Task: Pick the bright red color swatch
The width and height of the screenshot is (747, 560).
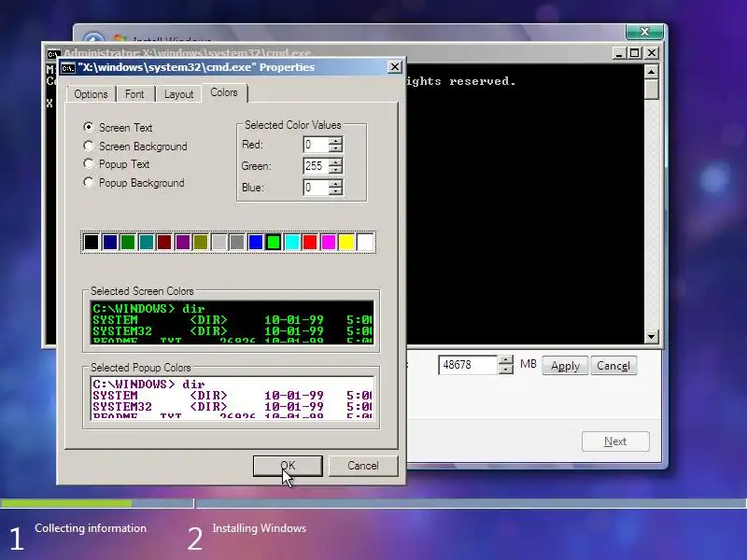Action: 310,242
